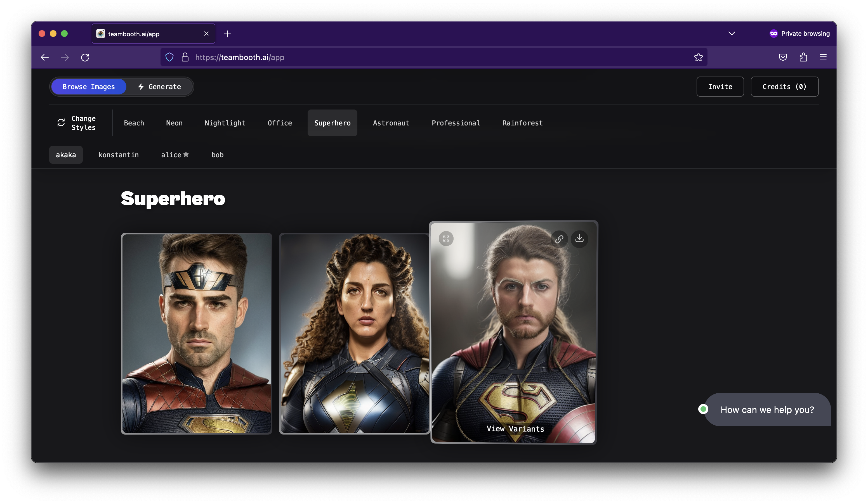Click the Superhero page heading
The image size is (868, 504).
173,199
